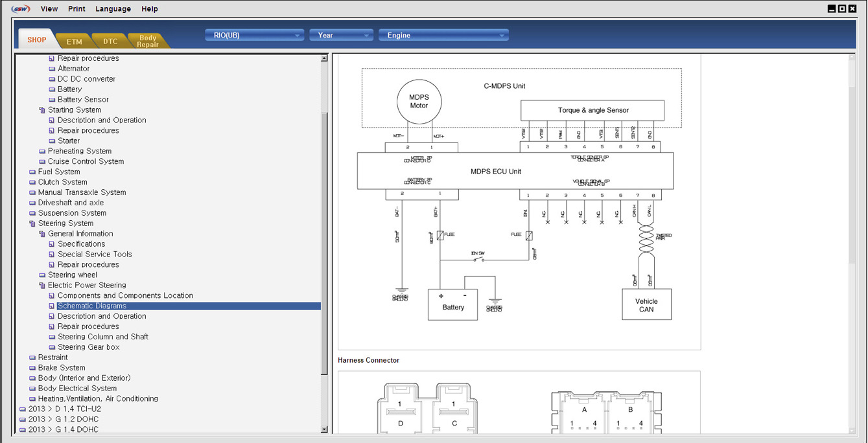Image resolution: width=868 pixels, height=443 pixels.
Task: Click the GSW logo icon
Action: point(21,9)
